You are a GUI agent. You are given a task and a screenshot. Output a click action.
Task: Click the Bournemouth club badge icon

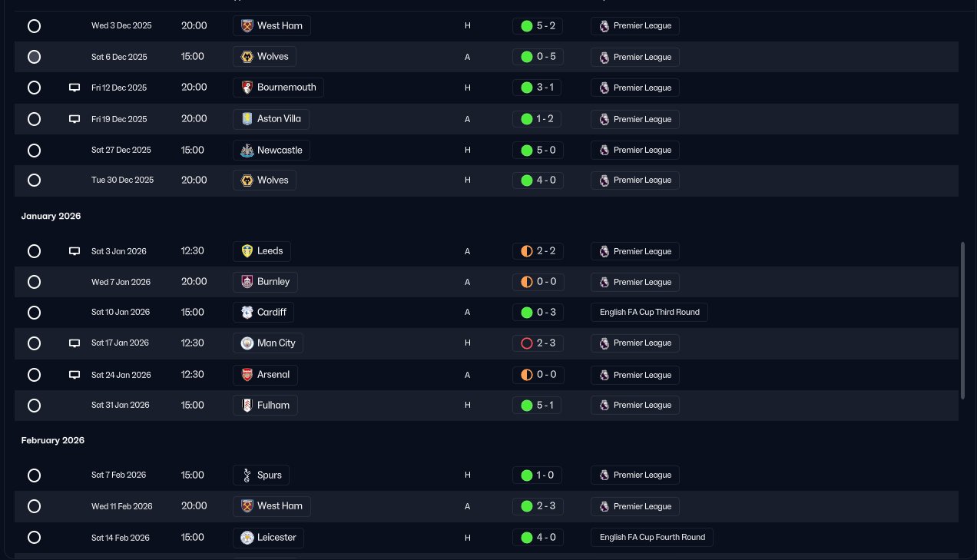247,88
